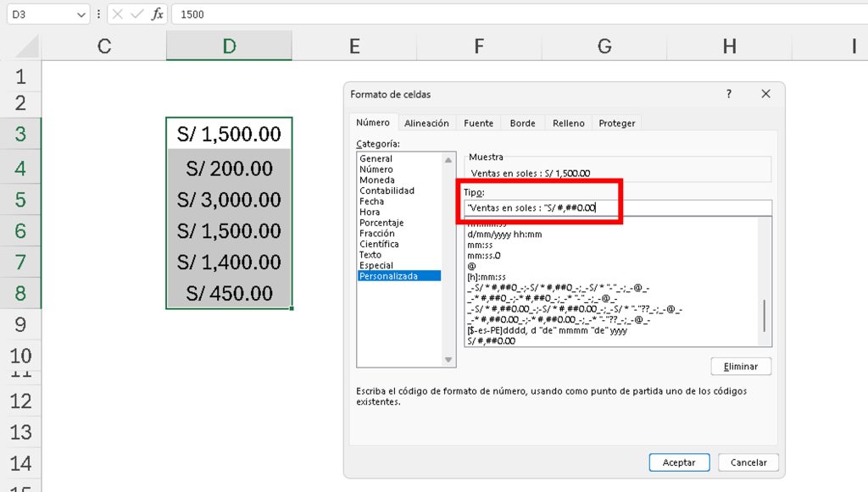Click the insert function fx icon
The height and width of the screenshot is (492, 868).
[158, 14]
